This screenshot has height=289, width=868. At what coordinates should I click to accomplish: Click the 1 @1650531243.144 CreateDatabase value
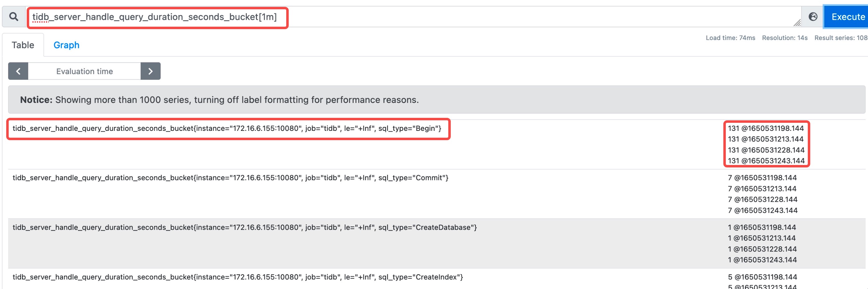tap(762, 260)
